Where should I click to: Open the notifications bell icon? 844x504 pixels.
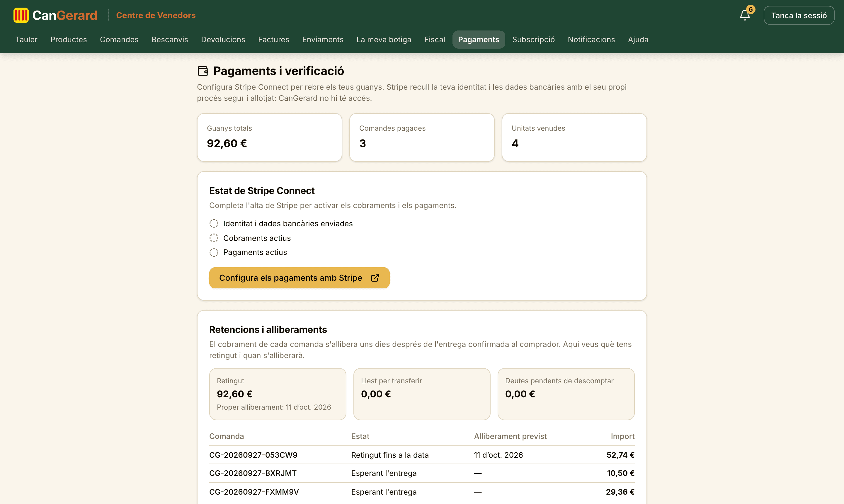[745, 15]
